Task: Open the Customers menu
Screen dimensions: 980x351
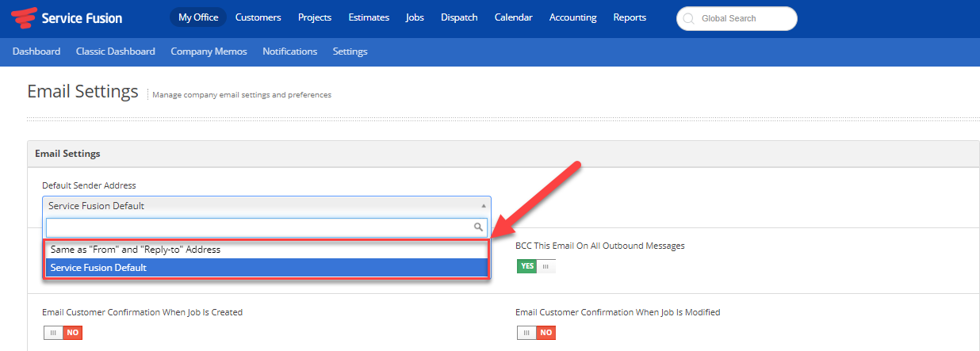Action: pos(258,17)
